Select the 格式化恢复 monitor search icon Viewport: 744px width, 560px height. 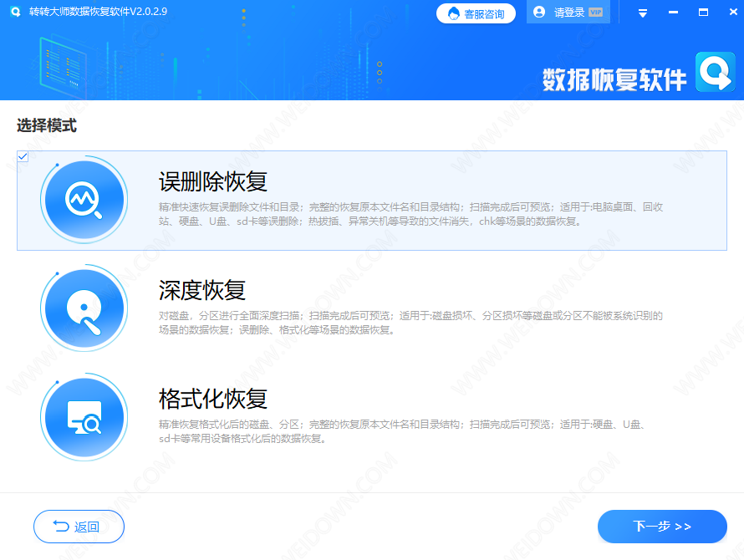pos(84,417)
